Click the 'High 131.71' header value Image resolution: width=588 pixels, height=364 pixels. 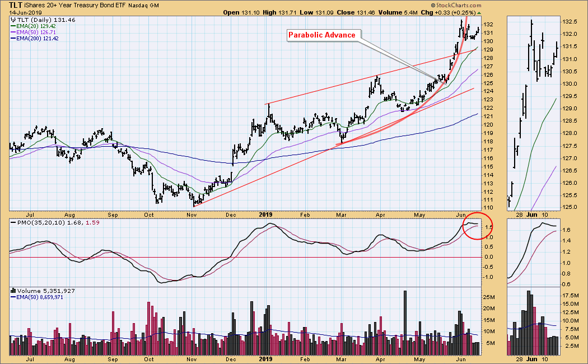[x=279, y=13]
